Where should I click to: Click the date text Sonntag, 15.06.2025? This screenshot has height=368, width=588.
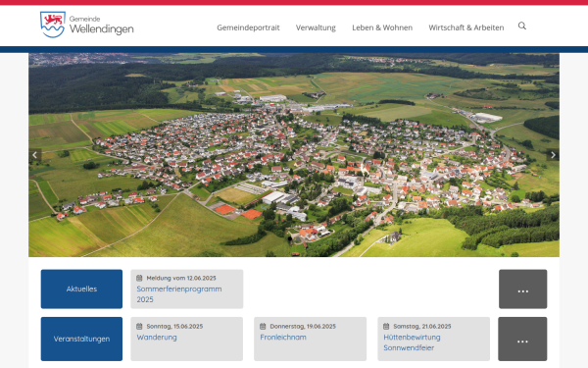point(174,327)
